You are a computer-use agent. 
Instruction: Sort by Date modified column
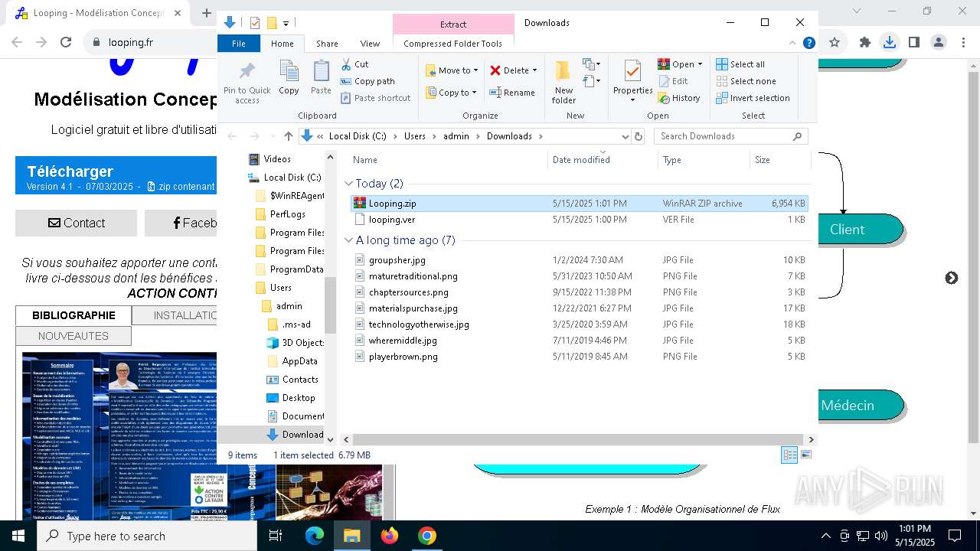603,160
